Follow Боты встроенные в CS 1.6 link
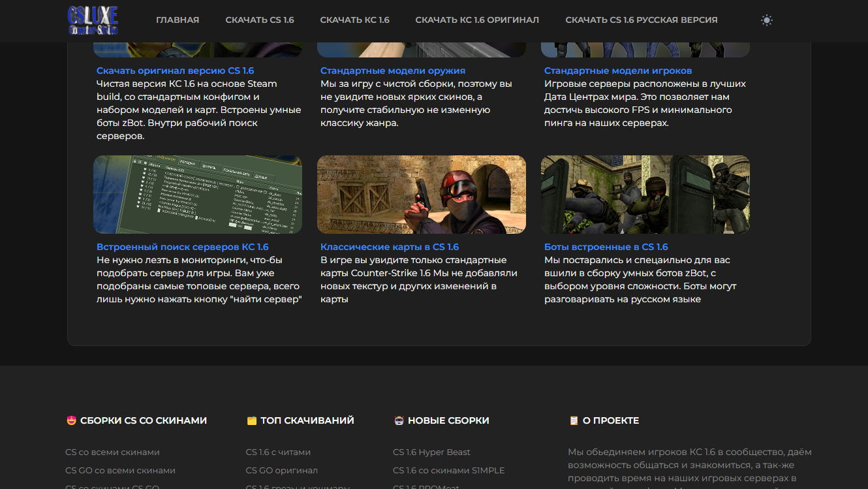The height and width of the screenshot is (489, 868). pyautogui.click(x=606, y=247)
